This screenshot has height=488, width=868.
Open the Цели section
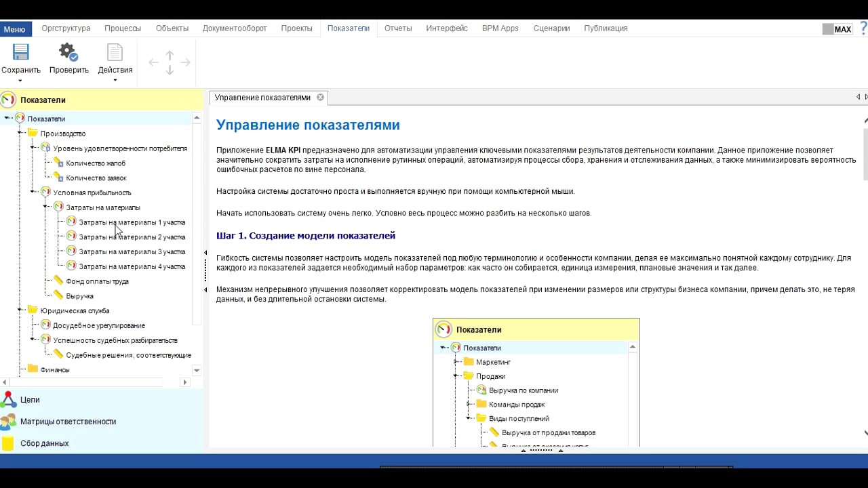tap(102, 400)
